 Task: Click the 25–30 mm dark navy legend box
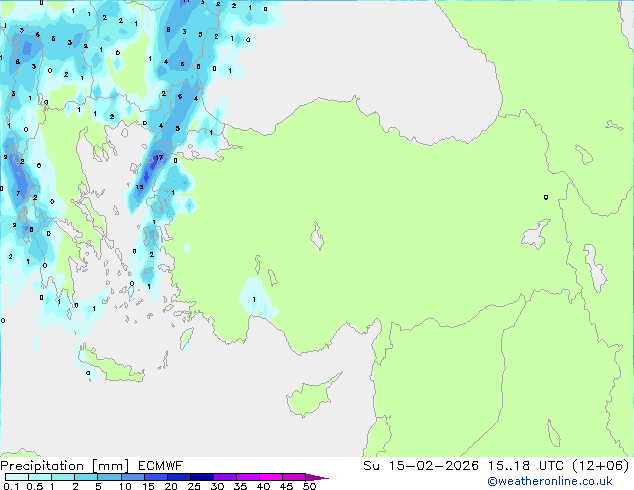(202, 477)
